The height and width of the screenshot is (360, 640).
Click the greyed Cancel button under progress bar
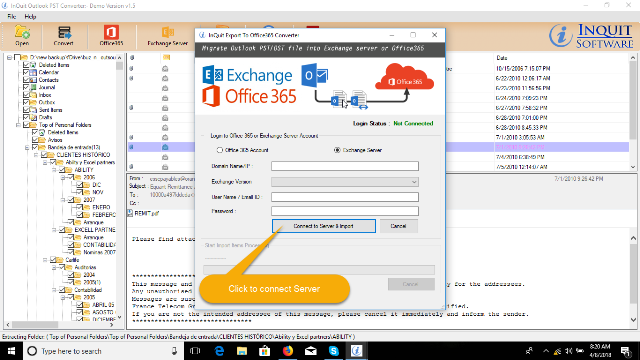pos(411,284)
